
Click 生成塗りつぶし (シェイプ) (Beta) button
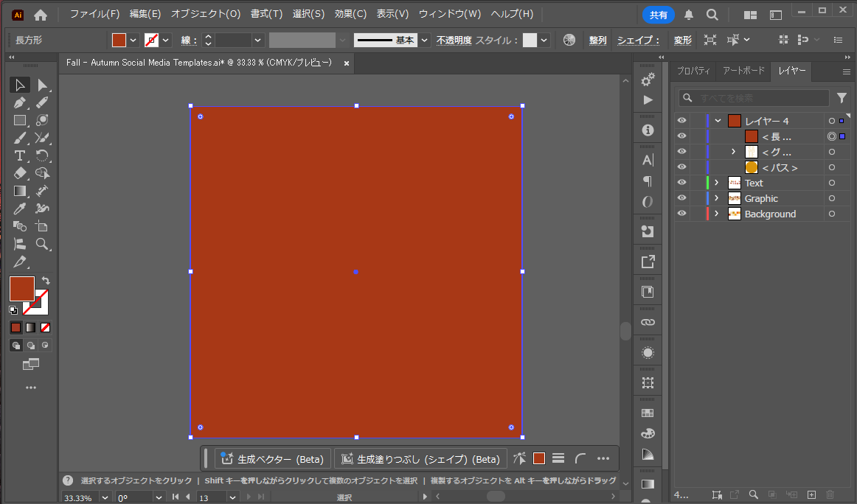coord(420,459)
